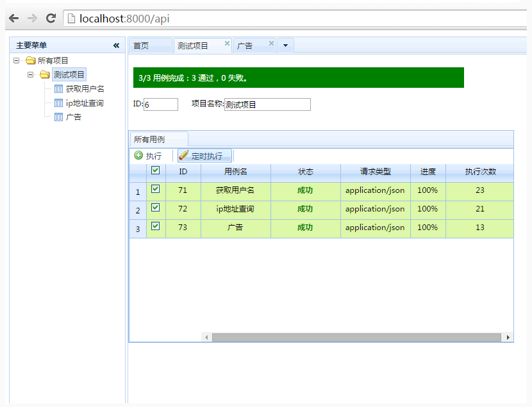Image resolution: width=532 pixels, height=407 pixels.
Task: Open ip地址查询 in the tree
Action: coord(85,103)
